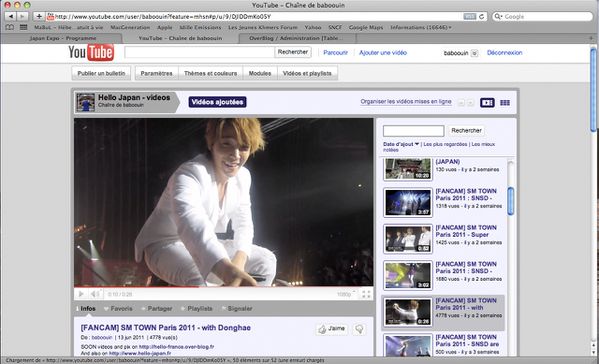
Task: Click Vidéos et playlists button
Action: pyautogui.click(x=307, y=73)
